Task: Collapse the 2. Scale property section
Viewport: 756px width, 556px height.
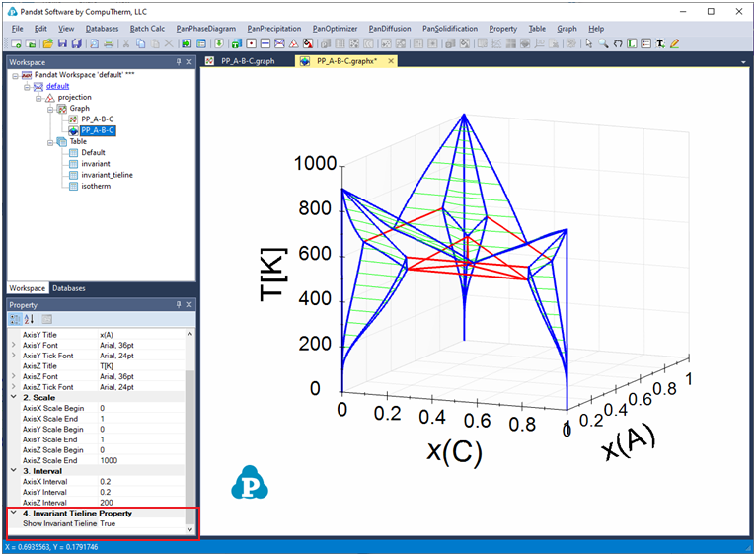Action: pos(13,396)
